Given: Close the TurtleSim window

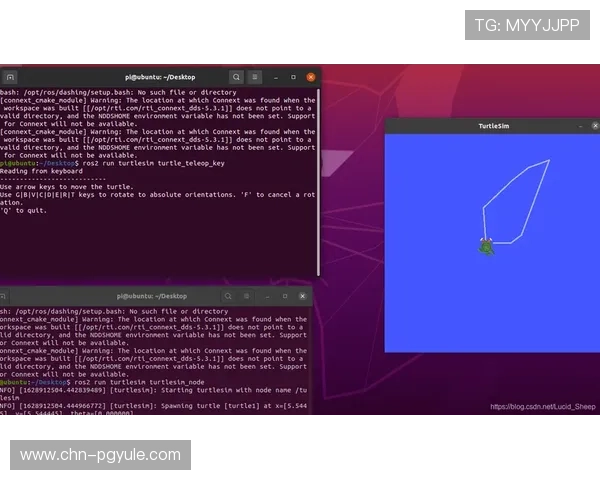Looking at the screenshot, I should [x=594, y=127].
